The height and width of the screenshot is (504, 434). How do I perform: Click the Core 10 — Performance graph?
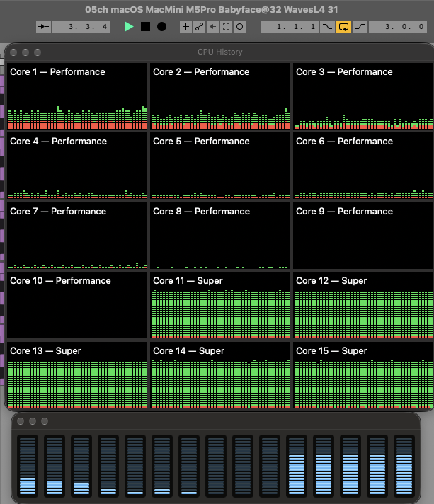pos(77,305)
